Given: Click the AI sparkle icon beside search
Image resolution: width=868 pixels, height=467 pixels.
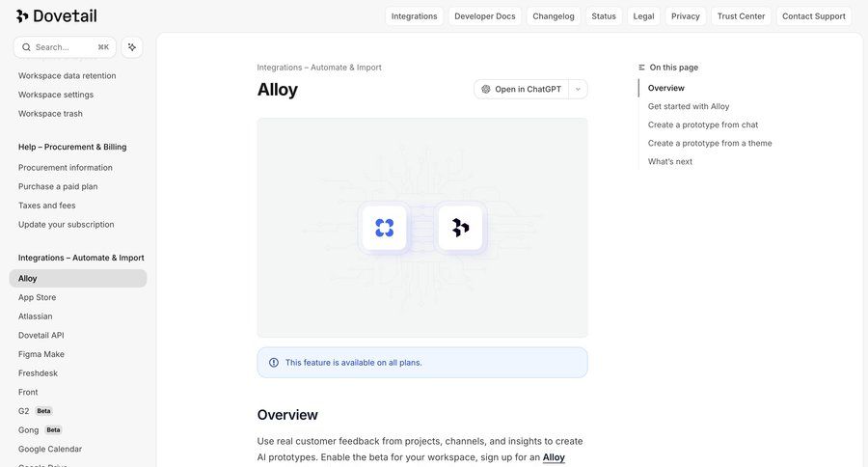Looking at the screenshot, I should tap(132, 47).
